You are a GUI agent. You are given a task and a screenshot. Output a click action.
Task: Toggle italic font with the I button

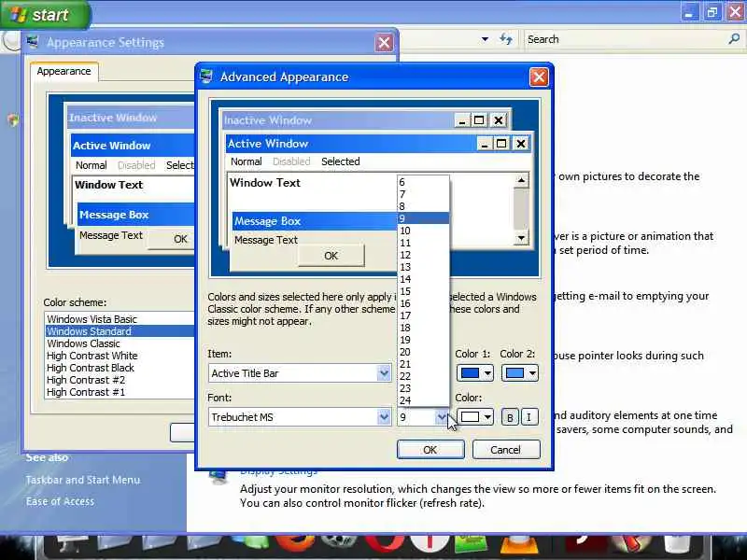(529, 417)
